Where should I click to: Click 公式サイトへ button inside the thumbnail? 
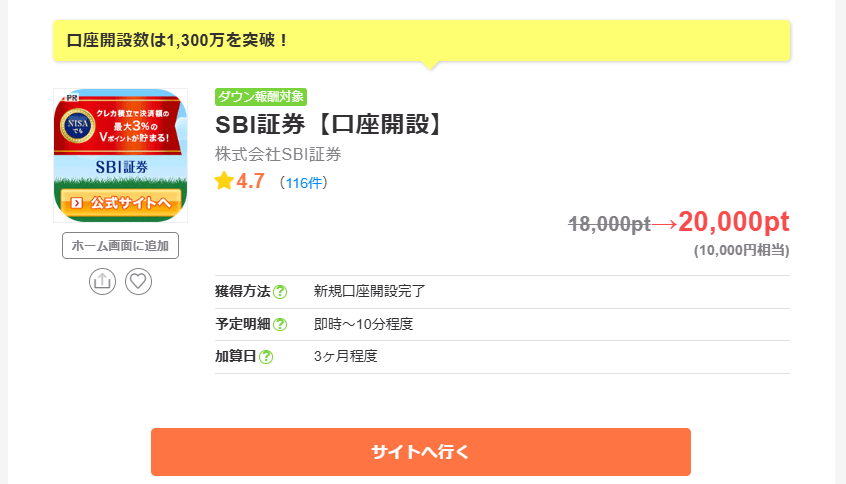(x=120, y=203)
